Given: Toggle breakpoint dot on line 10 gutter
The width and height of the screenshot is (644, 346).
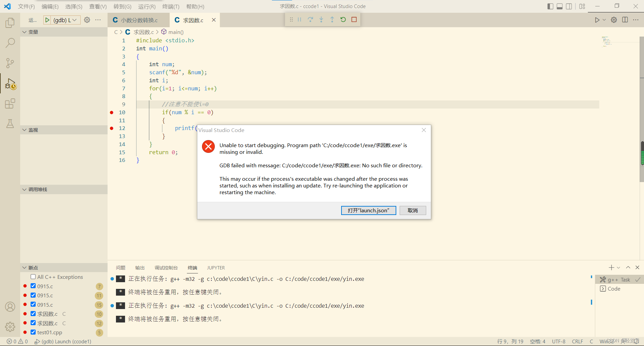Looking at the screenshot, I should pyautogui.click(x=112, y=112).
